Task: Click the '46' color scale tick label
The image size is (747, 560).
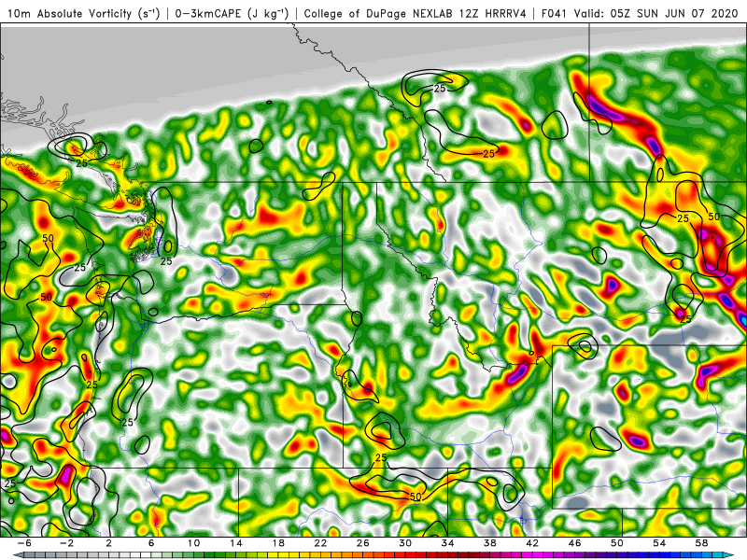Action: tap(574, 543)
